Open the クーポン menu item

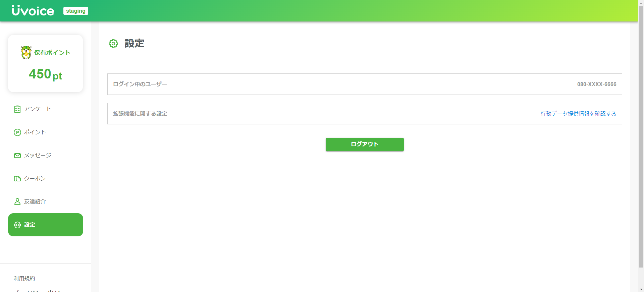[46, 179]
